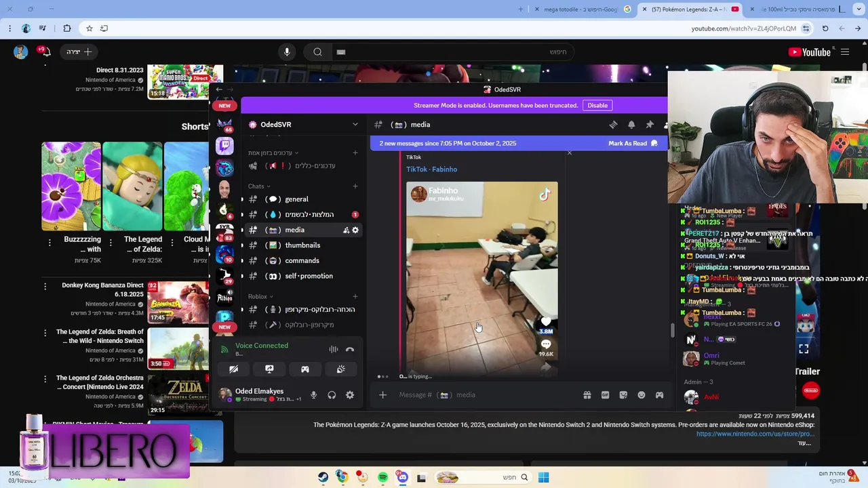Close the TikTok embed with X
This screenshot has width=868, height=488.
[570, 153]
